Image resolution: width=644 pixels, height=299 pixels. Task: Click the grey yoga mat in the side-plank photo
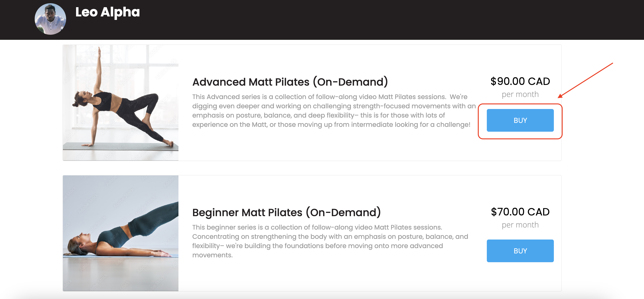pyautogui.click(x=120, y=146)
